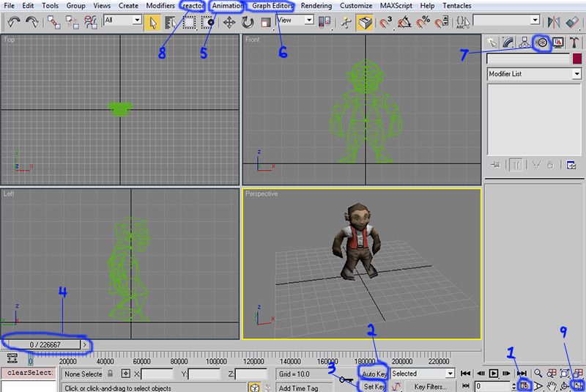Click the Unlink Selection icon
The image size is (586, 392).
point(72,23)
